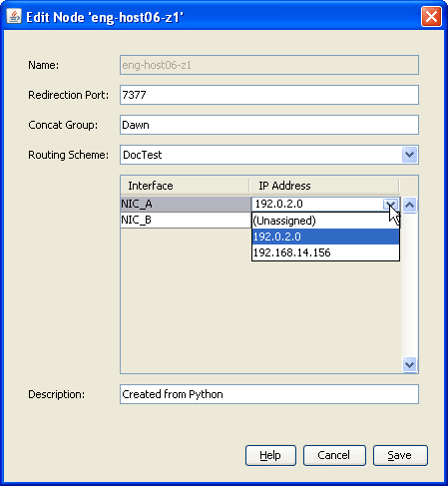Choose (Unassigned) from the IP list
This screenshot has width=448, height=486.
[325, 221]
